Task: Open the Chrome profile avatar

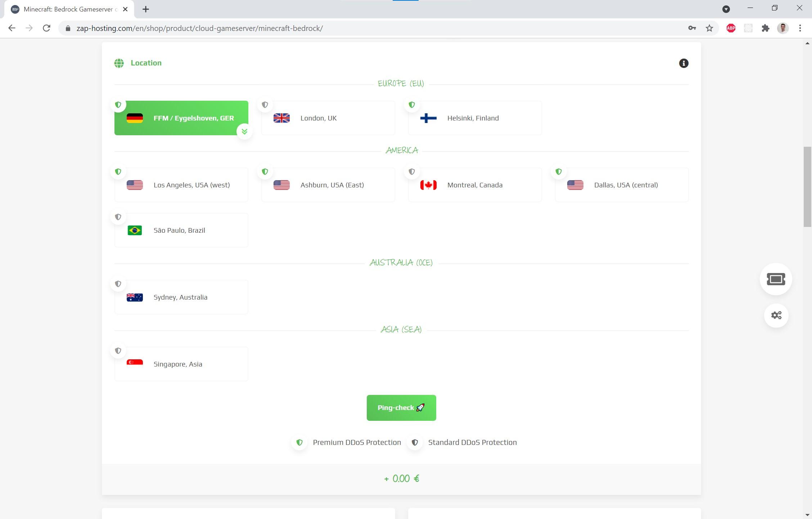Action: click(x=783, y=28)
